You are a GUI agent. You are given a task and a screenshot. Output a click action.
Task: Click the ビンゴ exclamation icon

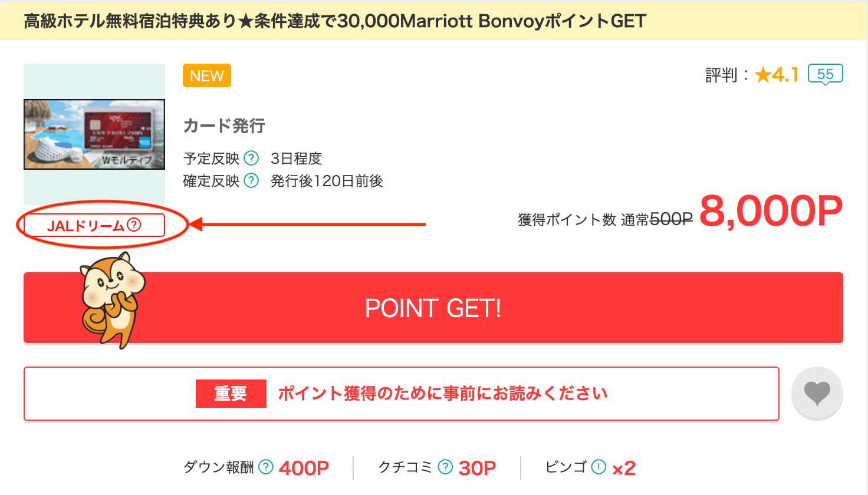coord(597,467)
